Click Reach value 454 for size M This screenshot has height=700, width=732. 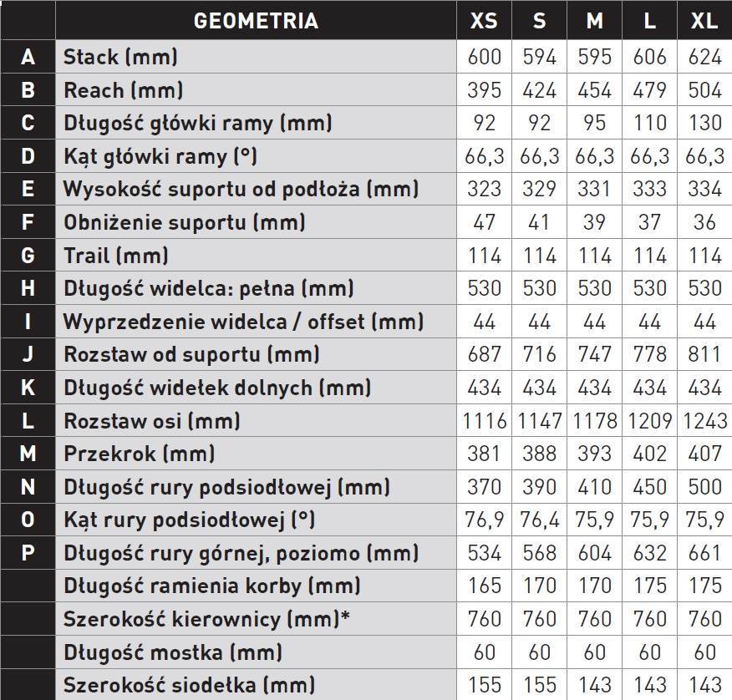pyautogui.click(x=594, y=90)
